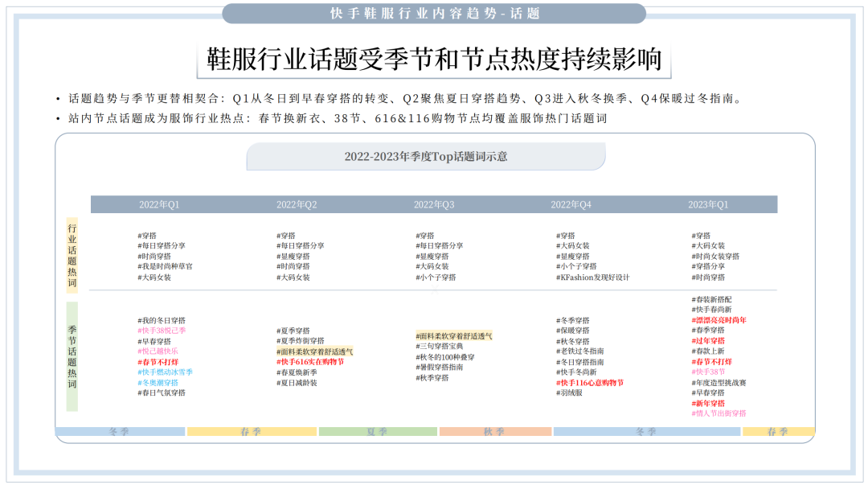Click the '2022年Q3' column header

click(x=434, y=204)
